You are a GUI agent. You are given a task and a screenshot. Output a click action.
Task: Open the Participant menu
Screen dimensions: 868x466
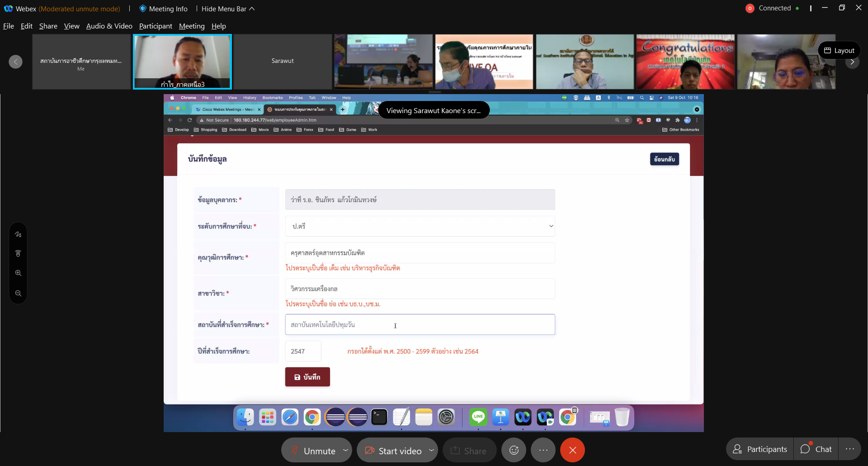coord(156,26)
